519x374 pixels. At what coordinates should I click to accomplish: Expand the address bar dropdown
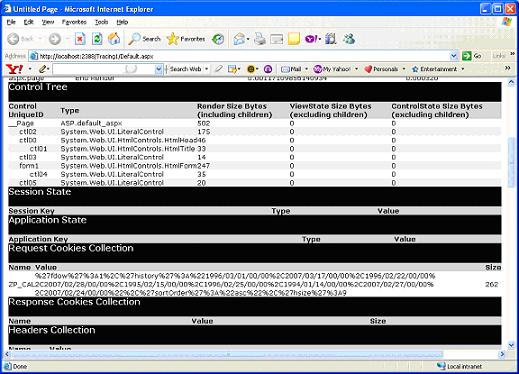(453, 56)
